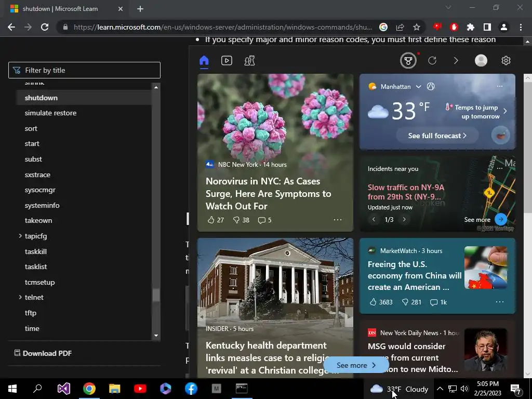Screen dimensions: 532x399
Task: Open the widgets Watch video tab
Action: [x=227, y=61]
